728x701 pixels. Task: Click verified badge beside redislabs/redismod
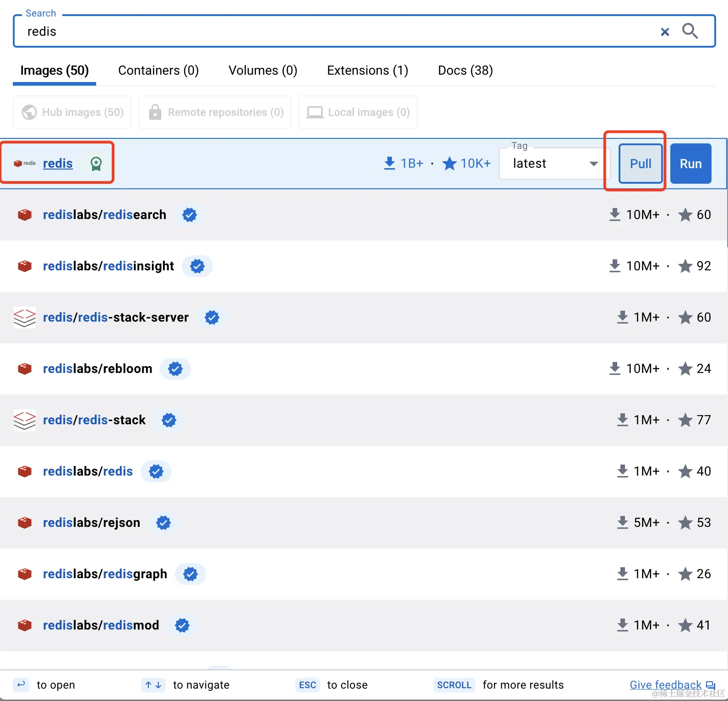[x=182, y=625]
